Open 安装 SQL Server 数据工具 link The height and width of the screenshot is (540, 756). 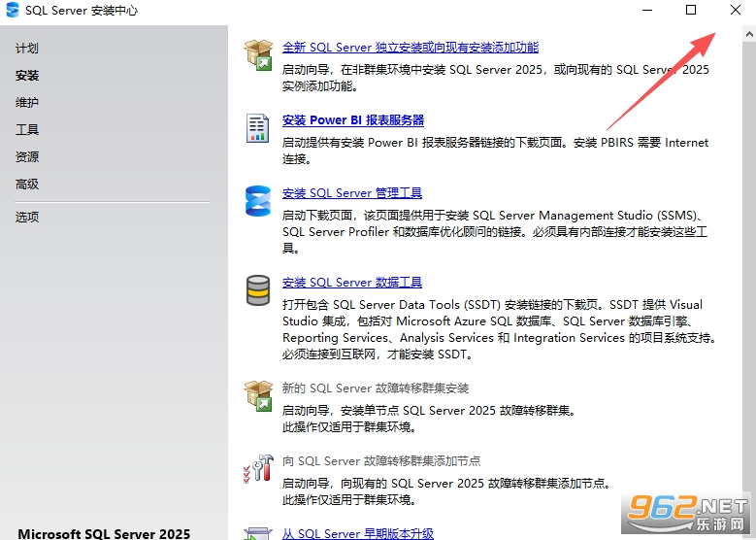coord(352,282)
